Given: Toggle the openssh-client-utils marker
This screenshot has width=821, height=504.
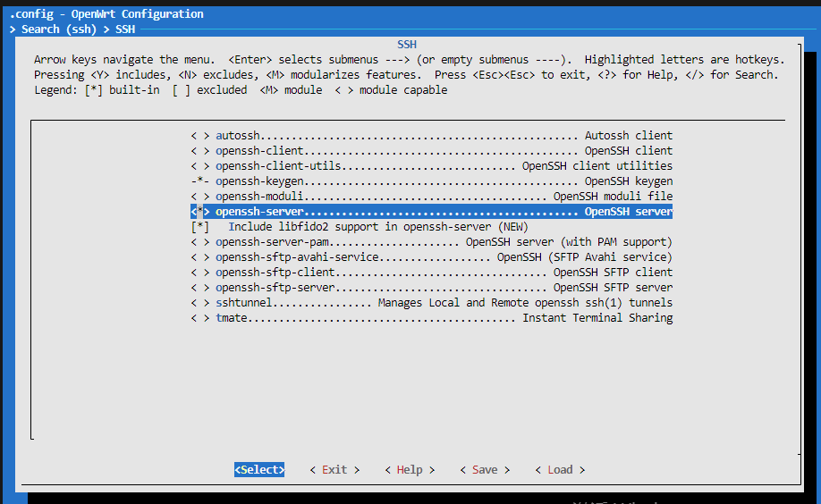Looking at the screenshot, I should click(200, 166).
